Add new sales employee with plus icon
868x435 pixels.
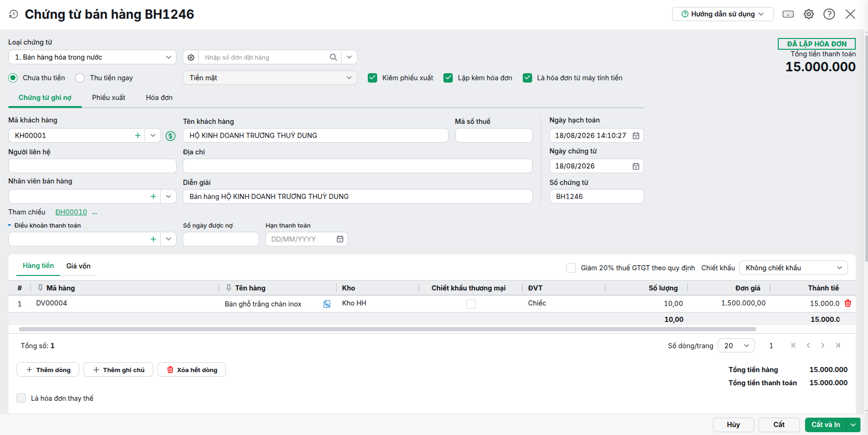pyautogui.click(x=153, y=197)
